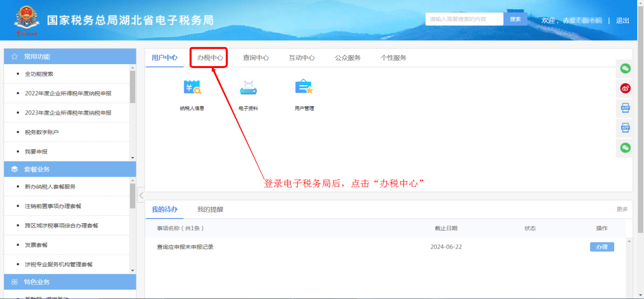Click the star icon beside 常用功能
This screenshot has width=644, height=299.
(x=15, y=57)
